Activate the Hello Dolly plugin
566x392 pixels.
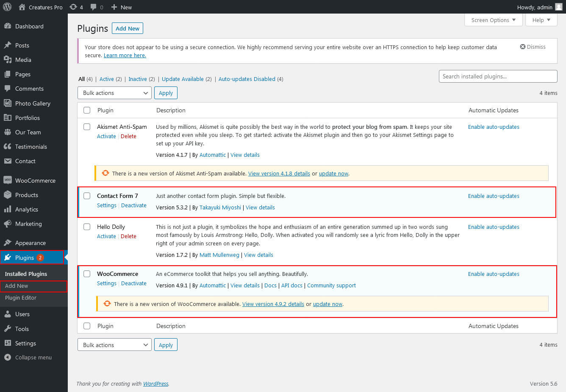[106, 236]
